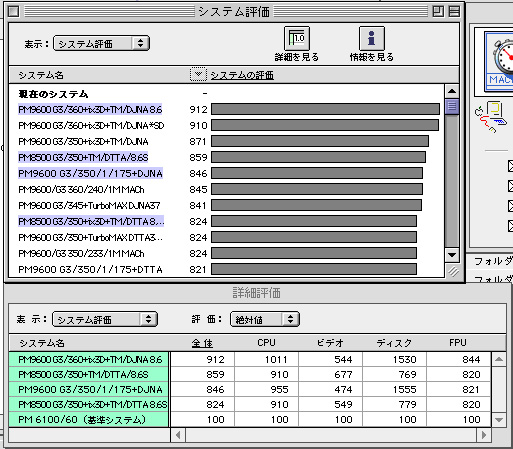Click the detail table scroll right arrow
This screenshot has height=449, width=513.
point(484,435)
